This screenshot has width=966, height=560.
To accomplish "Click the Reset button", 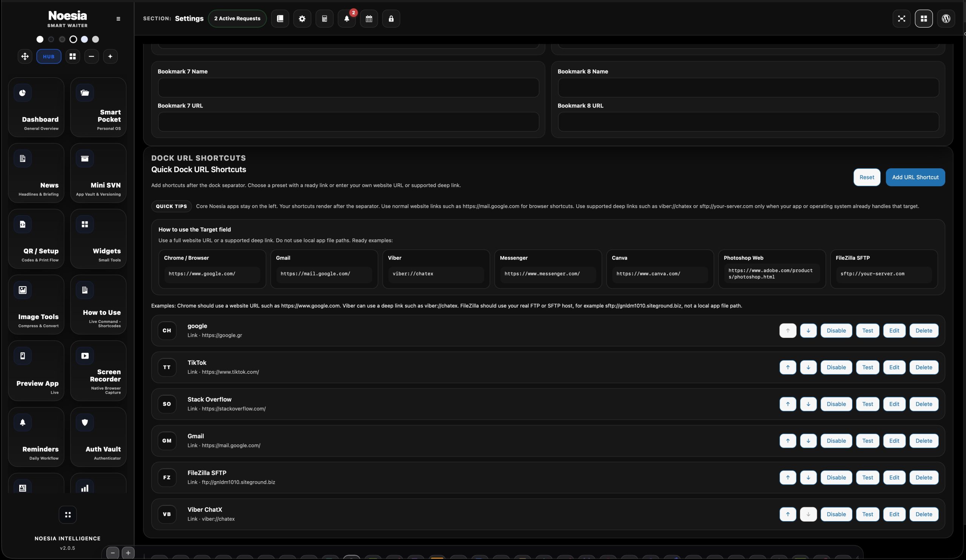I will (x=867, y=177).
